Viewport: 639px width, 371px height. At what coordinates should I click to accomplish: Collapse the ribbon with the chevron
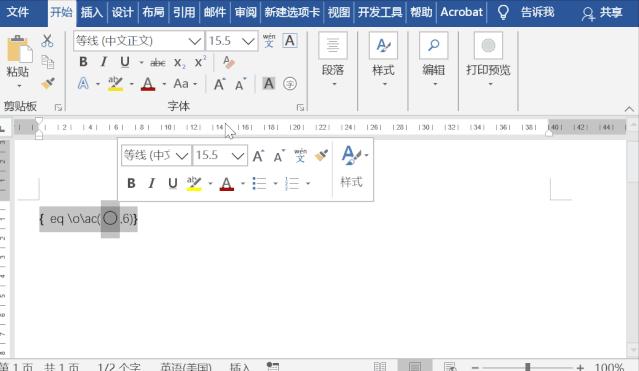coord(629,109)
